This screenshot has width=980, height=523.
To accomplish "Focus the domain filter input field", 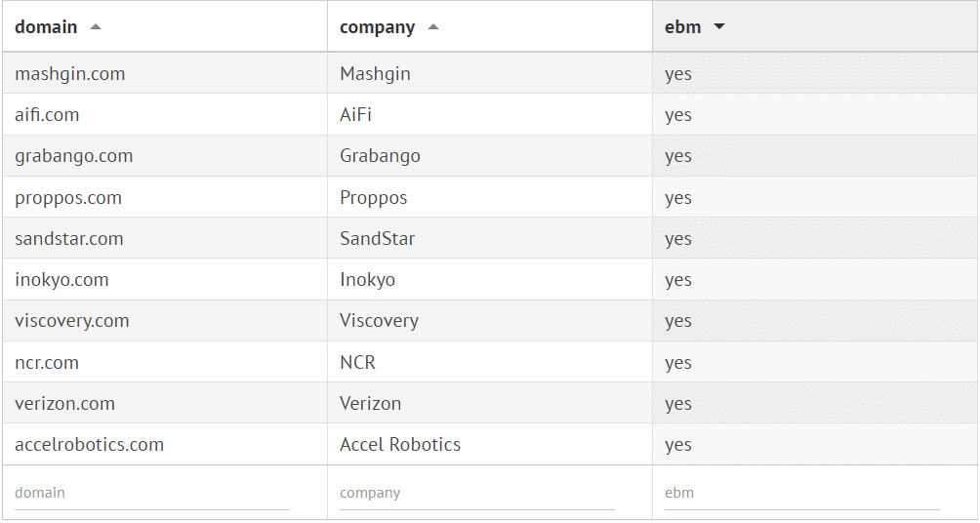I will (x=152, y=493).
